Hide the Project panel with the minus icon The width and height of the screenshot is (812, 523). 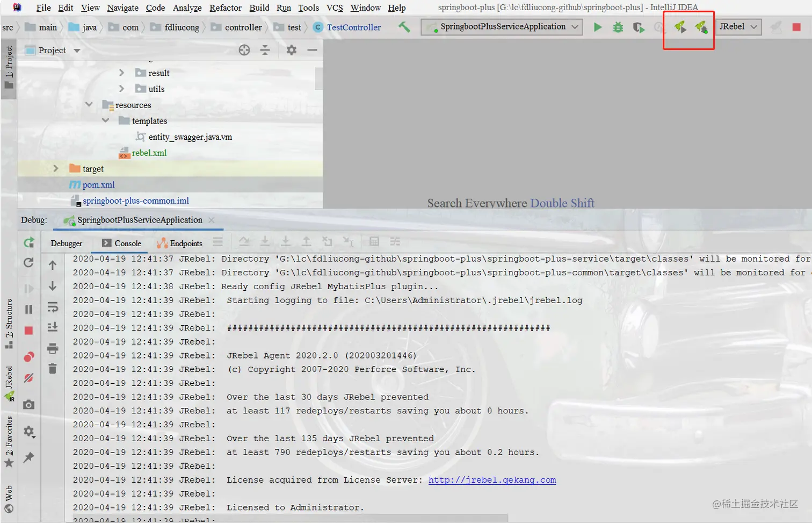coord(312,50)
